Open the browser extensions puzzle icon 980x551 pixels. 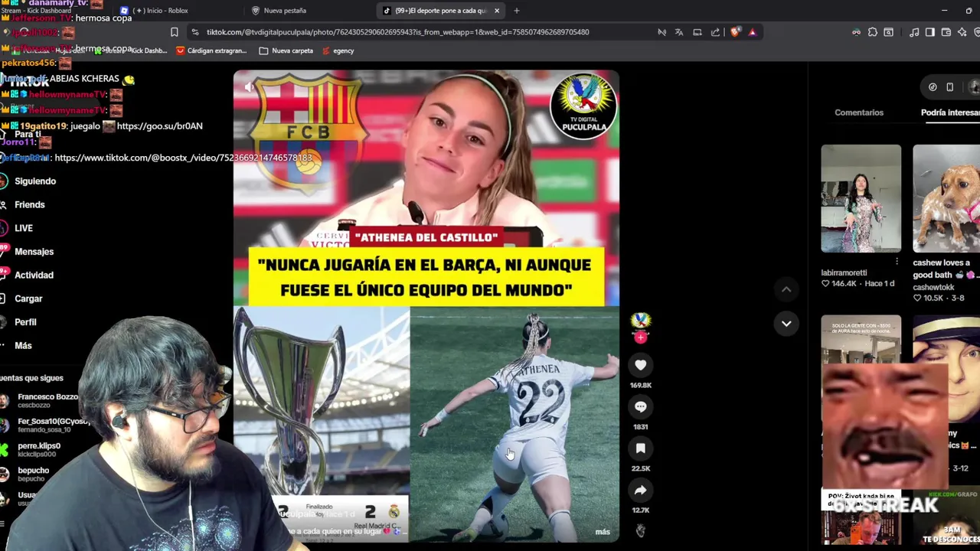pyautogui.click(x=873, y=32)
